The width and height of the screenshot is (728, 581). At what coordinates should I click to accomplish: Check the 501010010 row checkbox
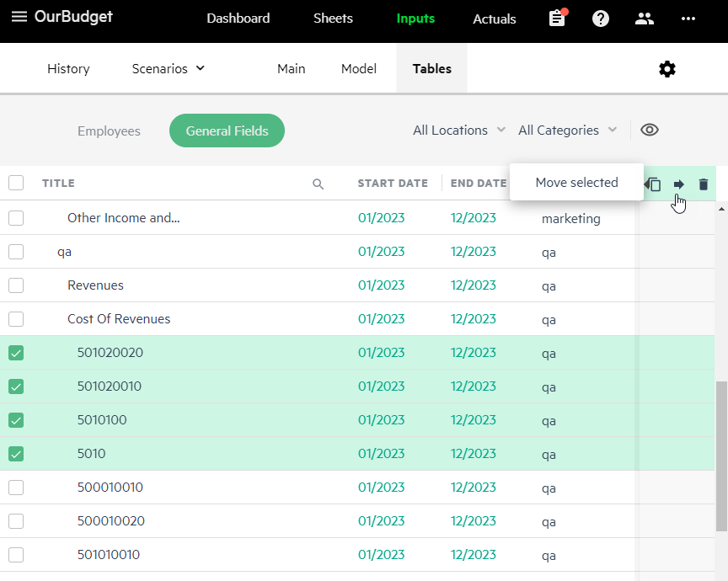(x=16, y=555)
